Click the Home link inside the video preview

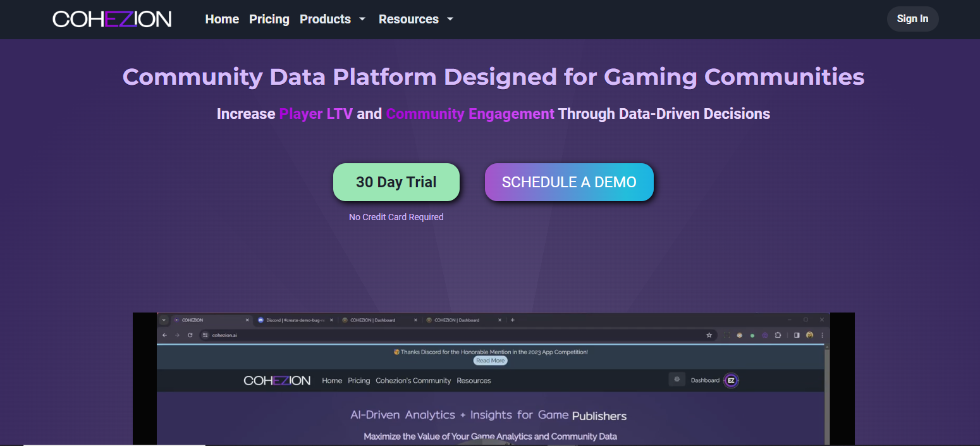[332, 381]
